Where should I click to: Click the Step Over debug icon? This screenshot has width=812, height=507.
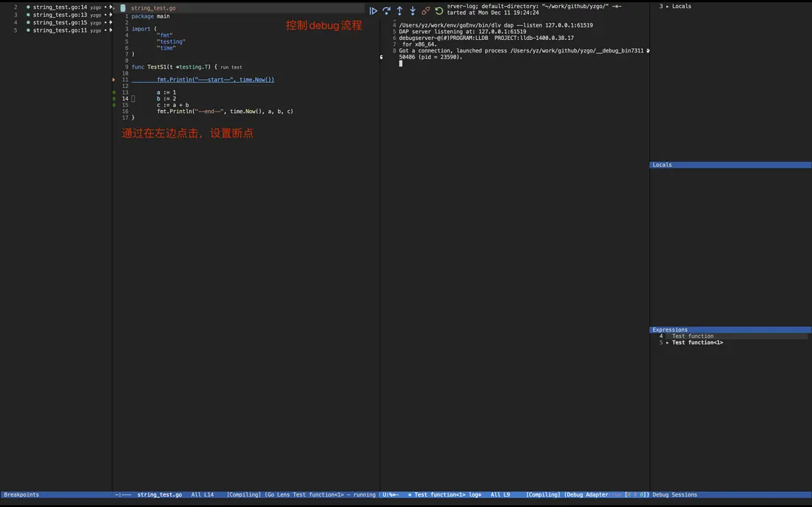386,11
